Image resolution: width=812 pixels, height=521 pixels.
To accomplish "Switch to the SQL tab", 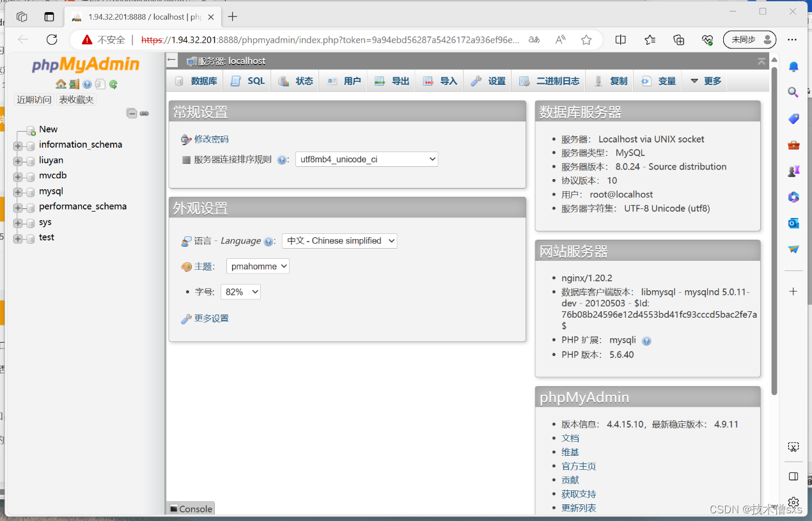I will (x=248, y=81).
